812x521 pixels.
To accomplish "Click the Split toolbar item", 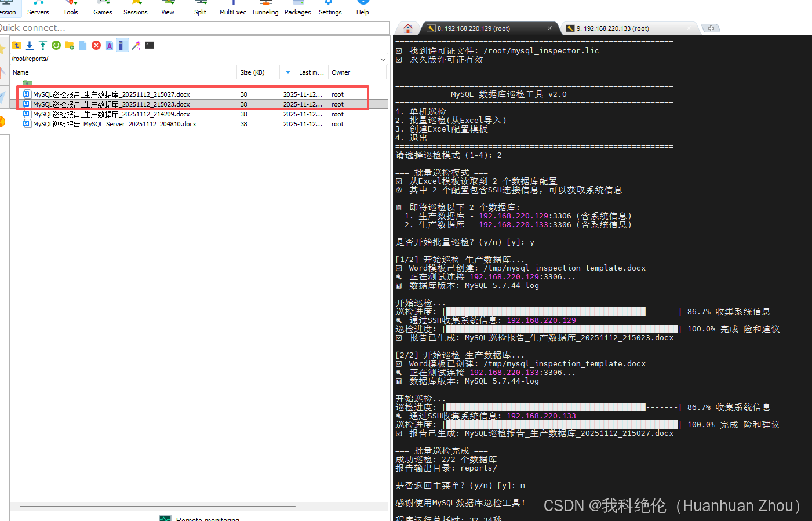I will pos(200,8).
